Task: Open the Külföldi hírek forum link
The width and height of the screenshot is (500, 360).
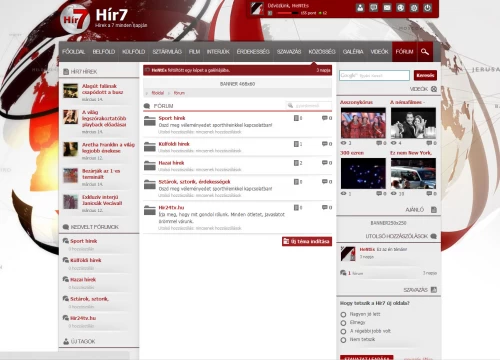Action: point(174,144)
